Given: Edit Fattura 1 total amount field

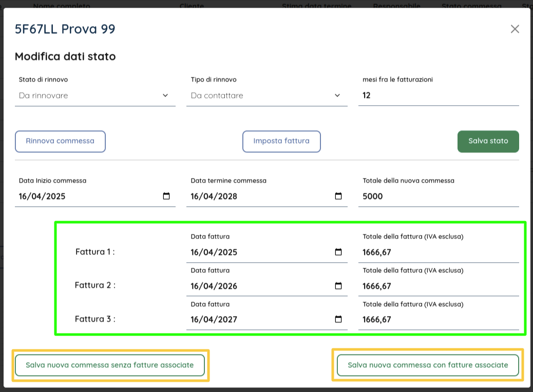Looking at the screenshot, I should [x=438, y=252].
